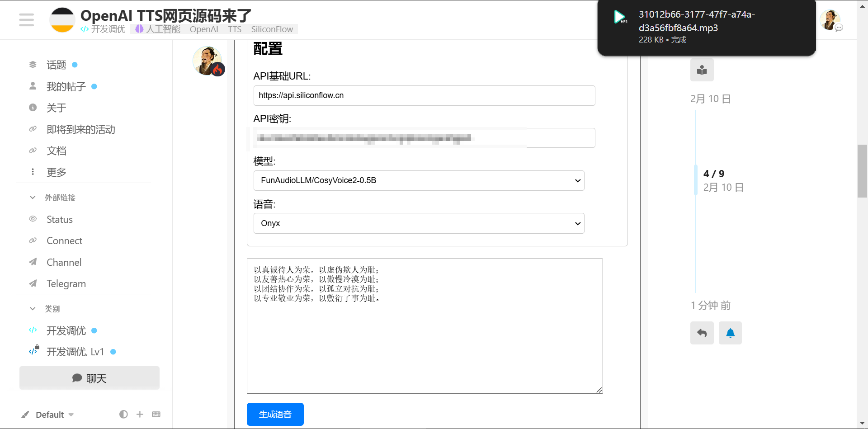The image size is (868, 429).
Task: Open the 聊天 chat button
Action: point(90,378)
